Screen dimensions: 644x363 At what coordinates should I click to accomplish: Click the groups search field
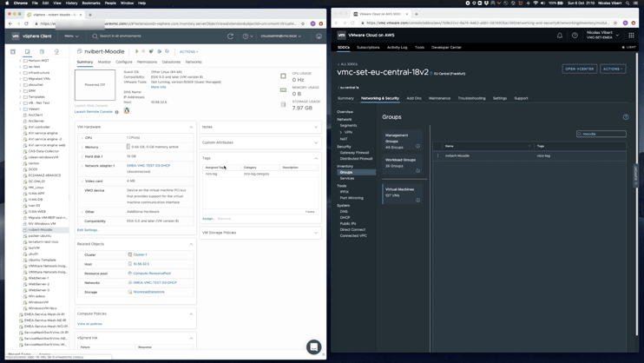602,134
